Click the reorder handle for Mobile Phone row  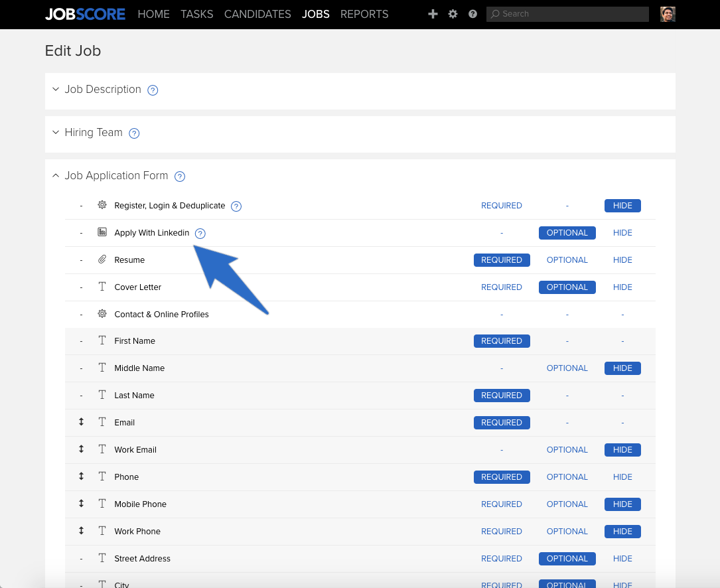(x=81, y=503)
